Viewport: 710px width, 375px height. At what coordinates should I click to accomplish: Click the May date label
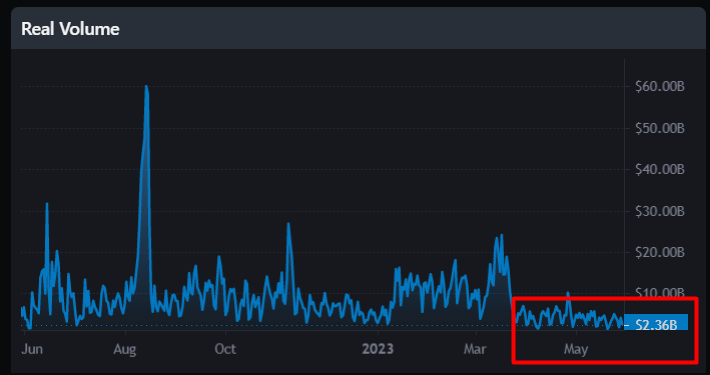(576, 350)
